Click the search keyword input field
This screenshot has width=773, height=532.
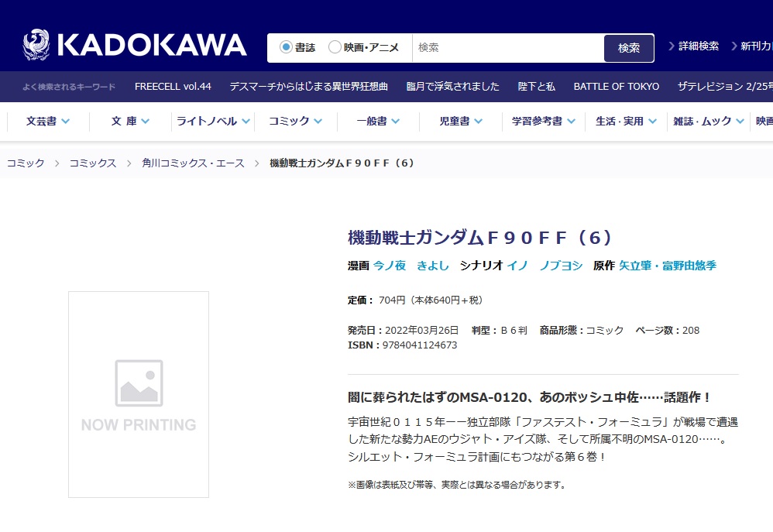click(x=507, y=47)
